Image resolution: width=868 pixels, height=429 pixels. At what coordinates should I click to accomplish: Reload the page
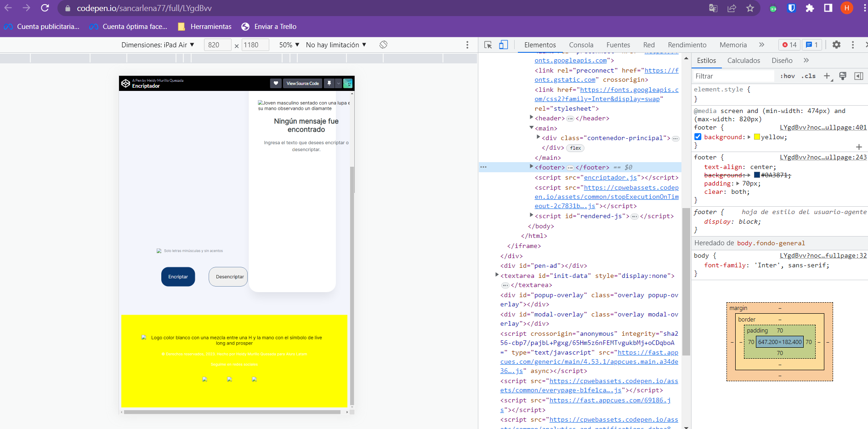45,8
